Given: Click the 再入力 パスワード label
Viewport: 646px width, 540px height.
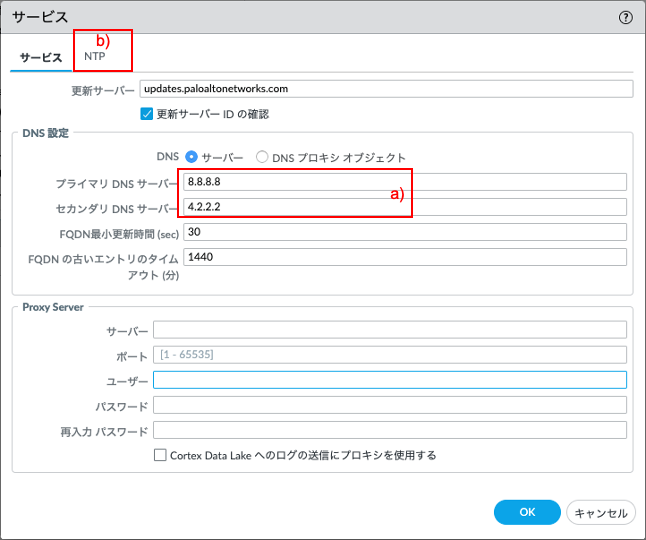Looking at the screenshot, I should tap(104, 432).
